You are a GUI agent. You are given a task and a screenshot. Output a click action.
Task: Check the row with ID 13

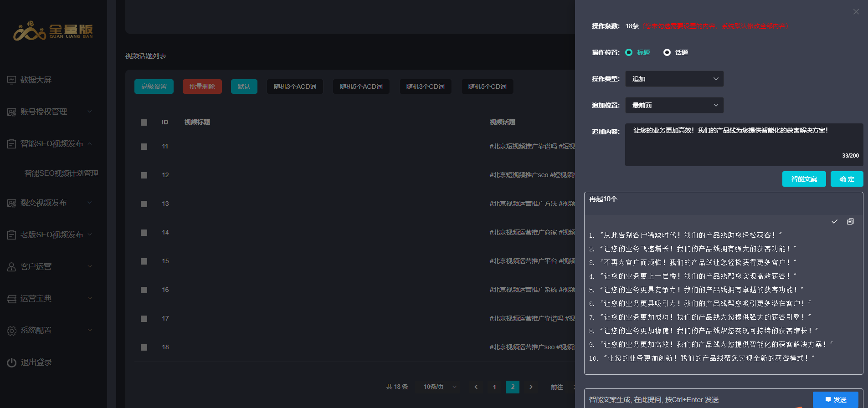pyautogui.click(x=144, y=204)
